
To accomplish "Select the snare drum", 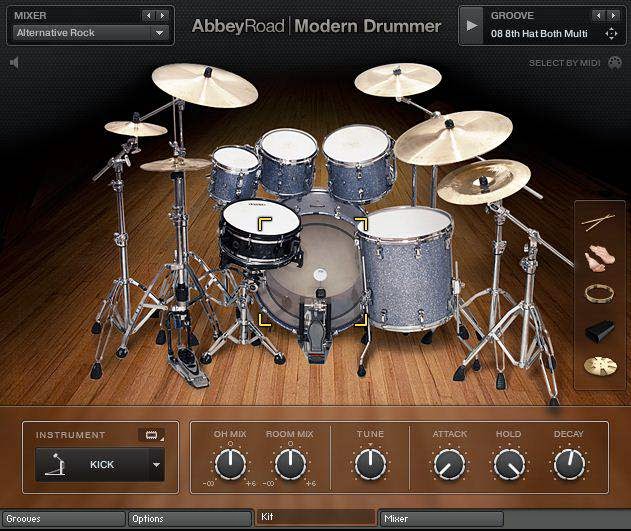I will click(260, 233).
